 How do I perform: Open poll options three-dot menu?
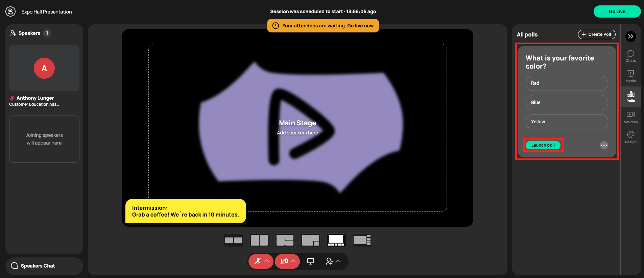click(x=604, y=145)
